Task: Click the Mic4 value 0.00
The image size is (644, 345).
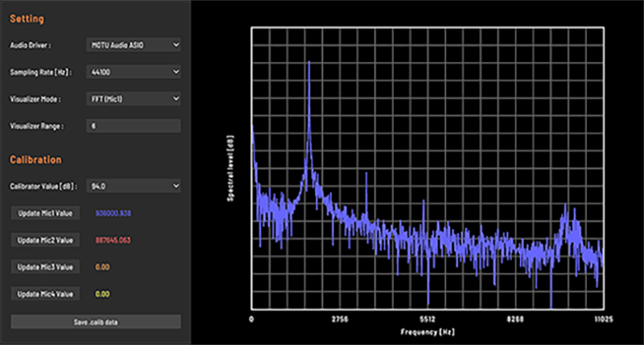Action: [x=102, y=294]
